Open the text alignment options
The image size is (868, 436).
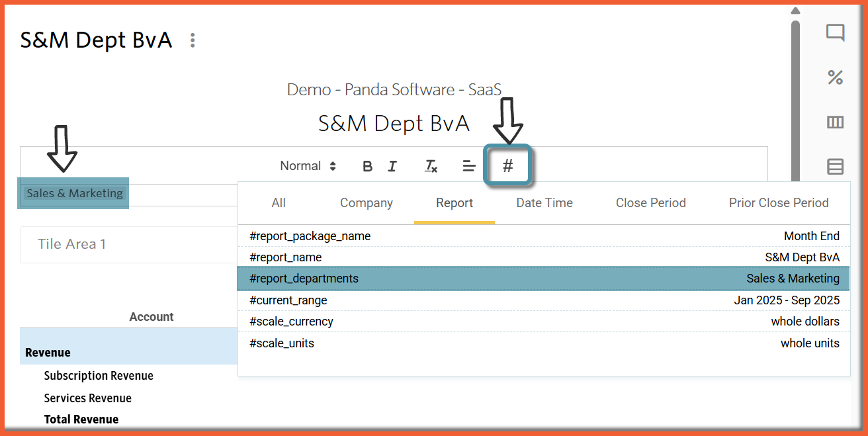(469, 166)
